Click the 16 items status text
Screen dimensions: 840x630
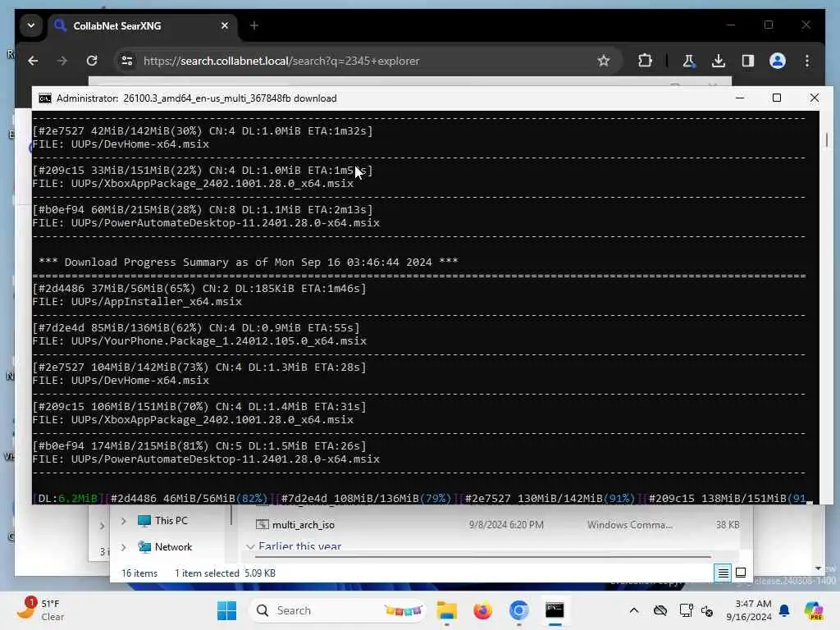[x=139, y=573]
